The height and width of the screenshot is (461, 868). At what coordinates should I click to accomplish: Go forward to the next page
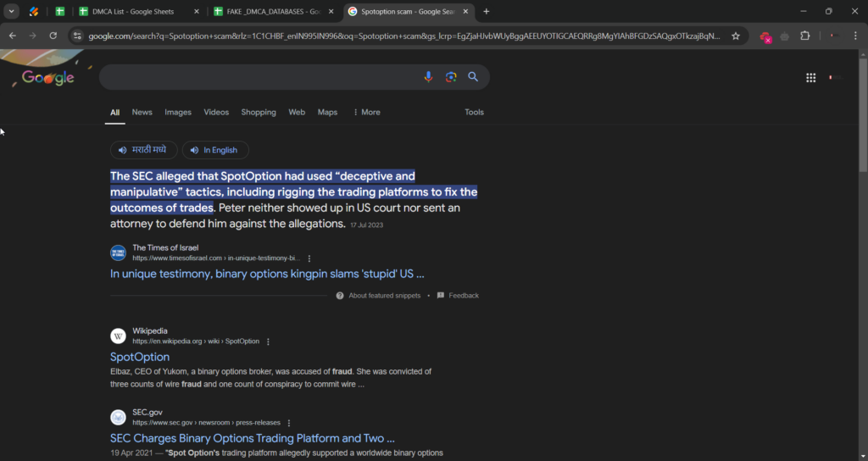[33, 36]
